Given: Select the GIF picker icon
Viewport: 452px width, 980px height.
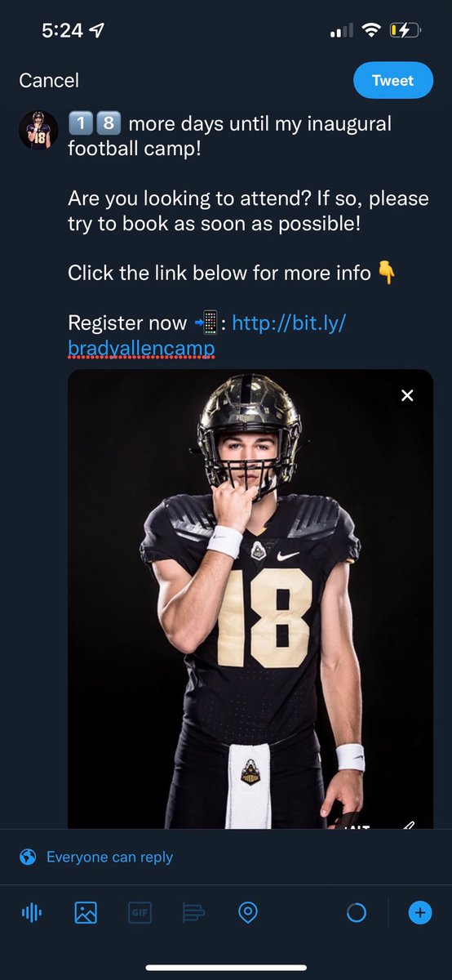Looking at the screenshot, I should pyautogui.click(x=140, y=912).
